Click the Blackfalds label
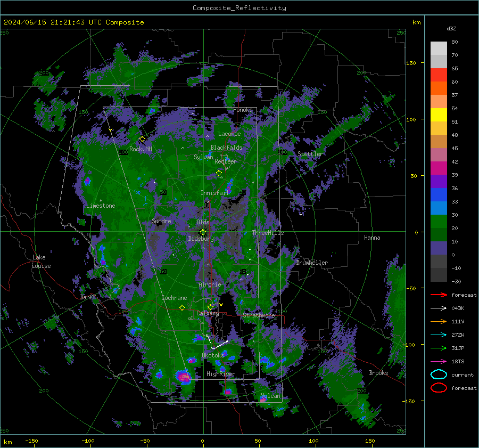Image resolution: width=479 pixels, height=448 pixels. pos(226,148)
